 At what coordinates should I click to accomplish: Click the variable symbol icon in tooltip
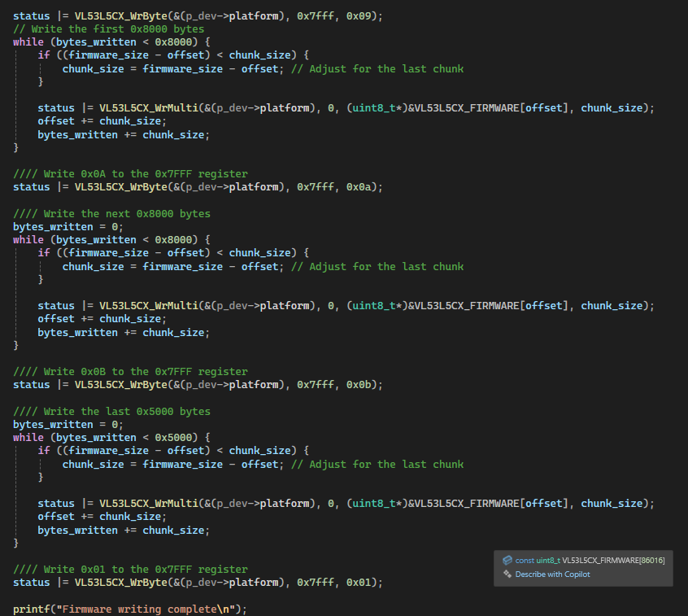507,560
